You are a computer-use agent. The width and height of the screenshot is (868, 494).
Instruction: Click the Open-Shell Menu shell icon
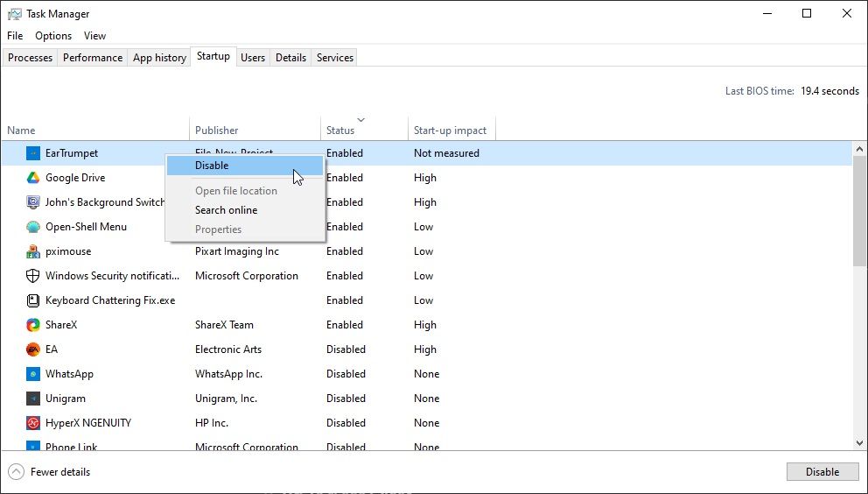[33, 227]
